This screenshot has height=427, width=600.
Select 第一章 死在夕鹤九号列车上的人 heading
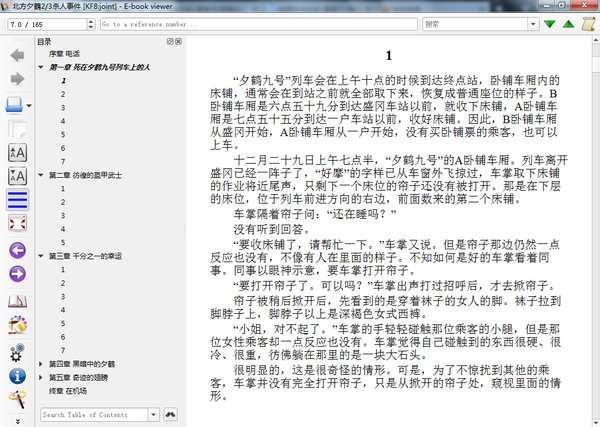pos(99,67)
